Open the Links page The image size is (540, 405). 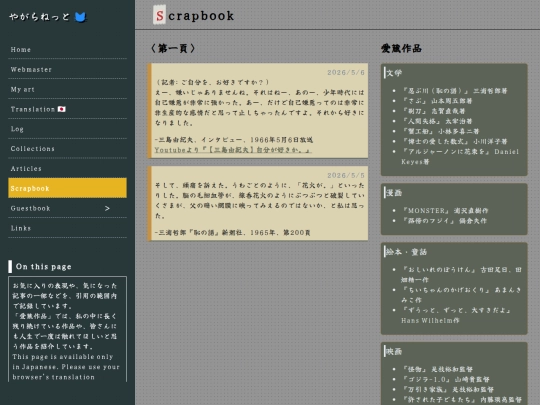(68, 228)
